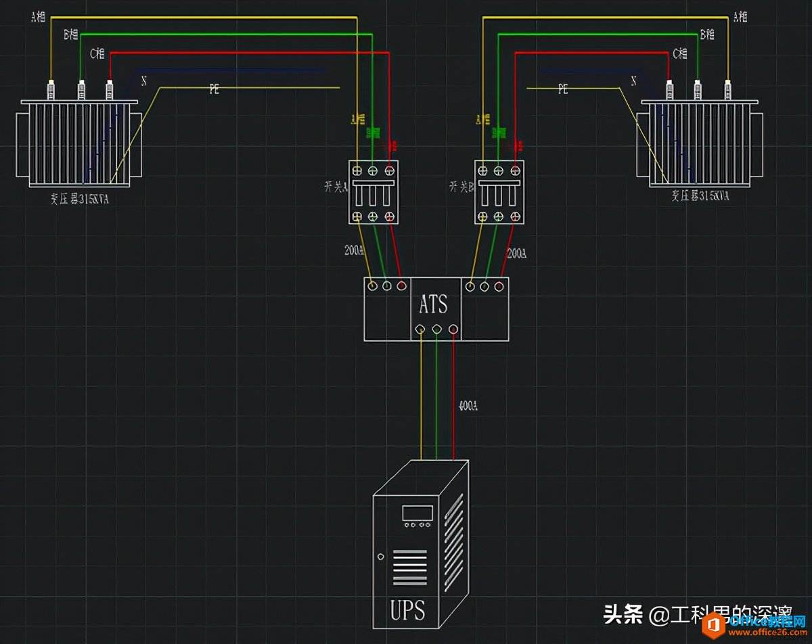The height and width of the screenshot is (644, 812).
Task: Click the 200A label below switch B
Action: tap(517, 253)
